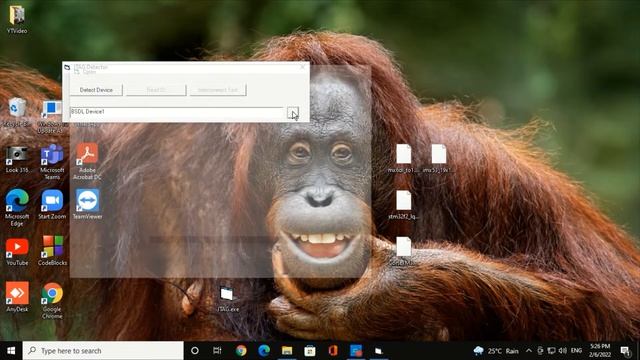This screenshot has height=360, width=640.
Task: Open File Explorer from taskbar
Action: [287, 351]
